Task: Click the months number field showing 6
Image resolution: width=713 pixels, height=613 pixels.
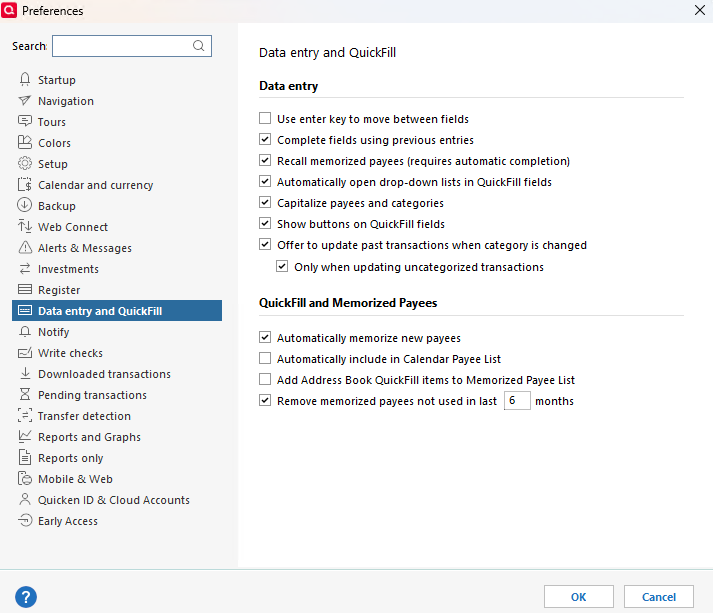Action: click(517, 401)
